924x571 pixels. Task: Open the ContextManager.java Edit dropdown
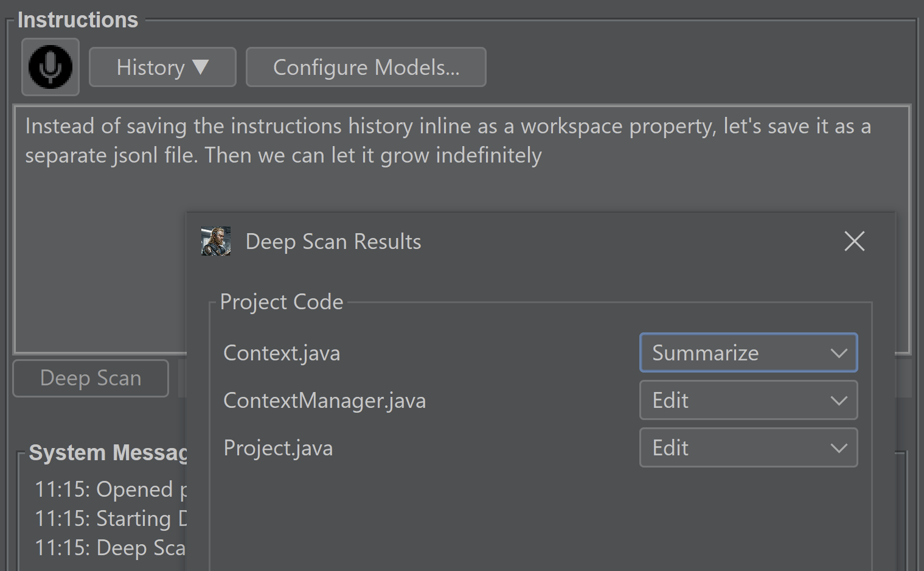pos(748,401)
